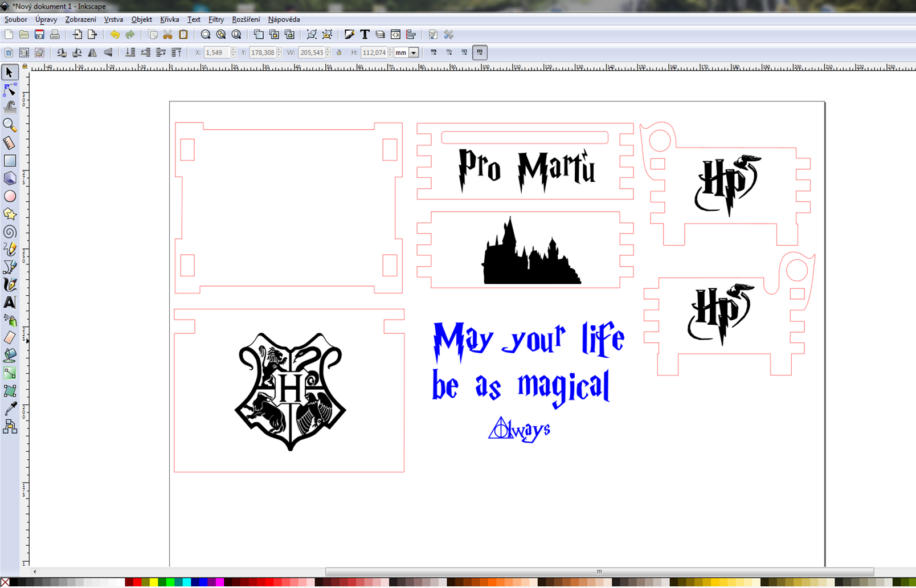Select the Spray tool

tap(10, 320)
